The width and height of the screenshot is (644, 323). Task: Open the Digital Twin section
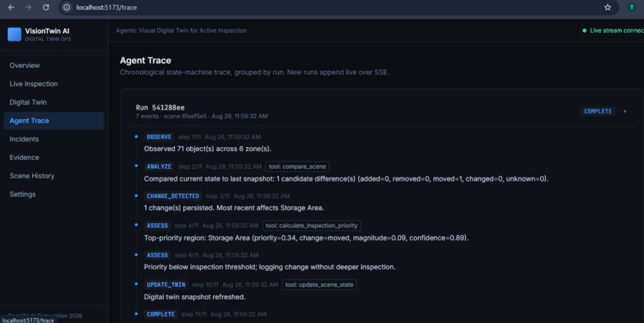coord(54,102)
